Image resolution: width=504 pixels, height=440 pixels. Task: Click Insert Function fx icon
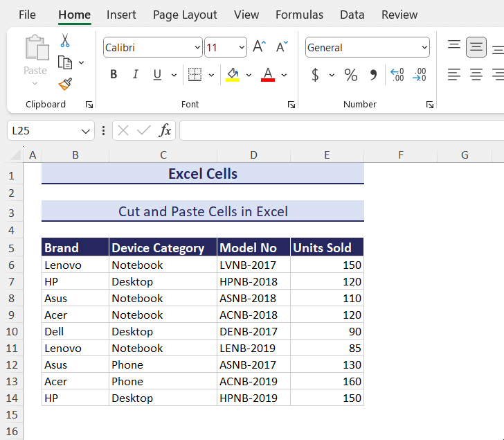coord(165,130)
